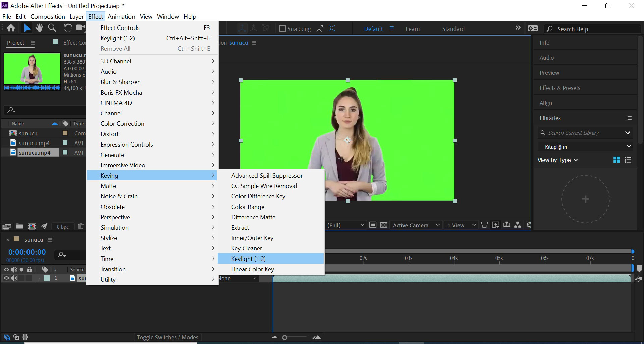This screenshot has width=644, height=344.
Task: Delete selected project item trash icon
Action: pos(81,226)
